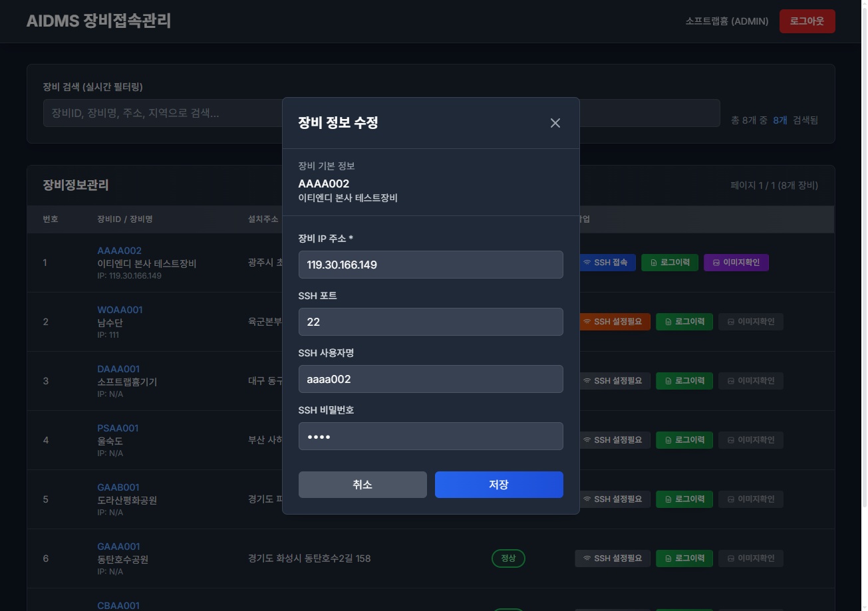
Task: Open 로그이력 in 동탄호수공원 row
Action: pos(684,558)
